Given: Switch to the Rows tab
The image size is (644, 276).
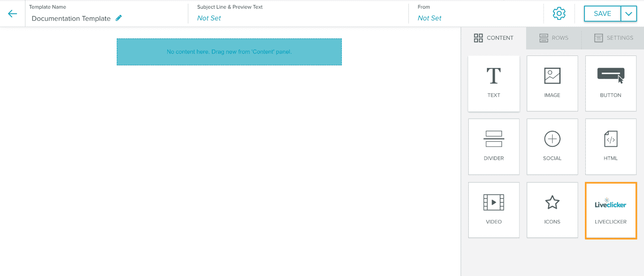Looking at the screenshot, I should (x=554, y=38).
